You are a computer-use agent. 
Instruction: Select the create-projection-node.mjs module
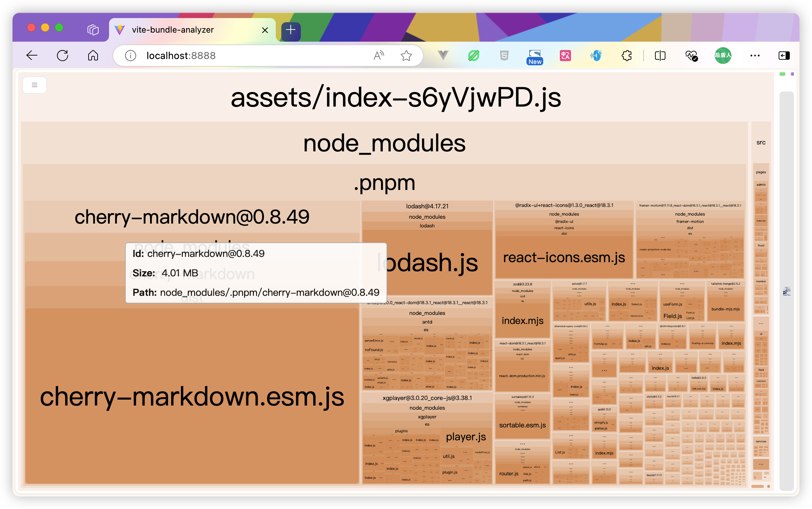tap(655, 249)
